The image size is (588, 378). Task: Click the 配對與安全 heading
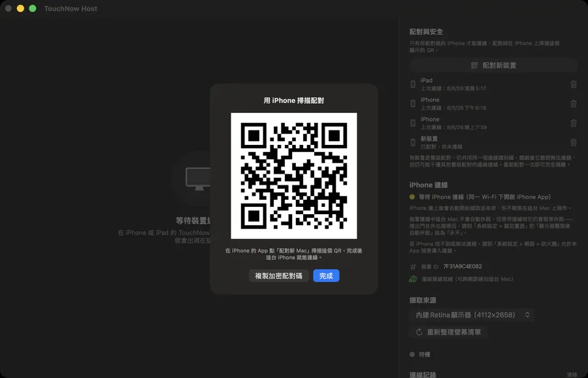[x=426, y=32]
